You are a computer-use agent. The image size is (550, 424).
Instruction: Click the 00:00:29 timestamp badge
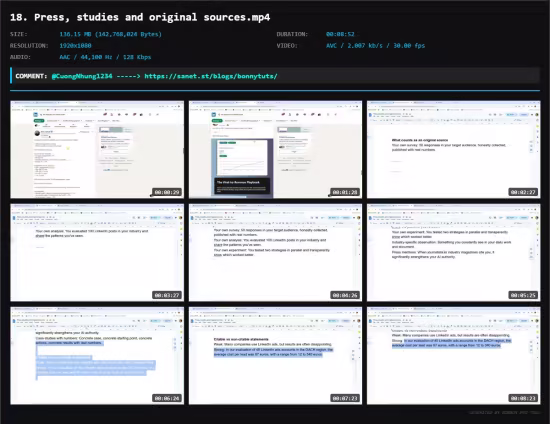point(167,192)
